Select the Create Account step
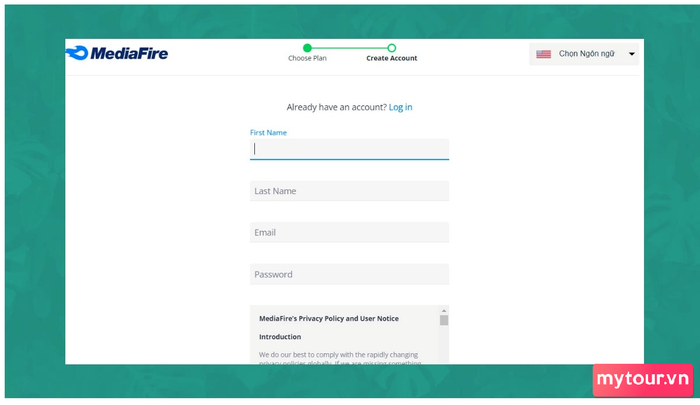The image size is (700, 405). pyautogui.click(x=392, y=58)
